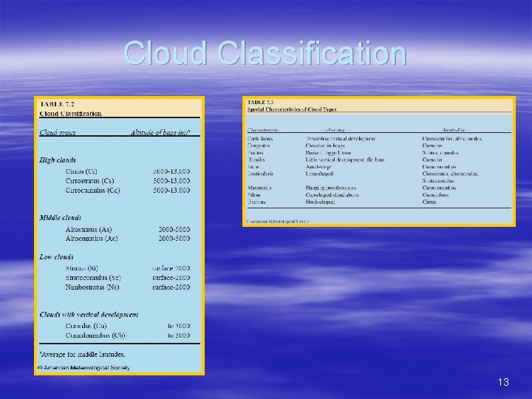Click "Cirrus" in the Uncinus row
Image resolution: width=532 pixels, height=399 pixels.
coord(429,202)
